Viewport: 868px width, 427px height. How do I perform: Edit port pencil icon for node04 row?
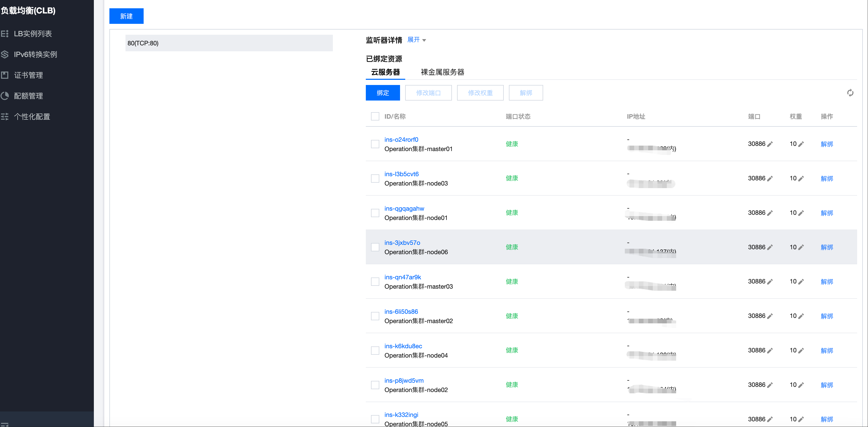pos(770,351)
